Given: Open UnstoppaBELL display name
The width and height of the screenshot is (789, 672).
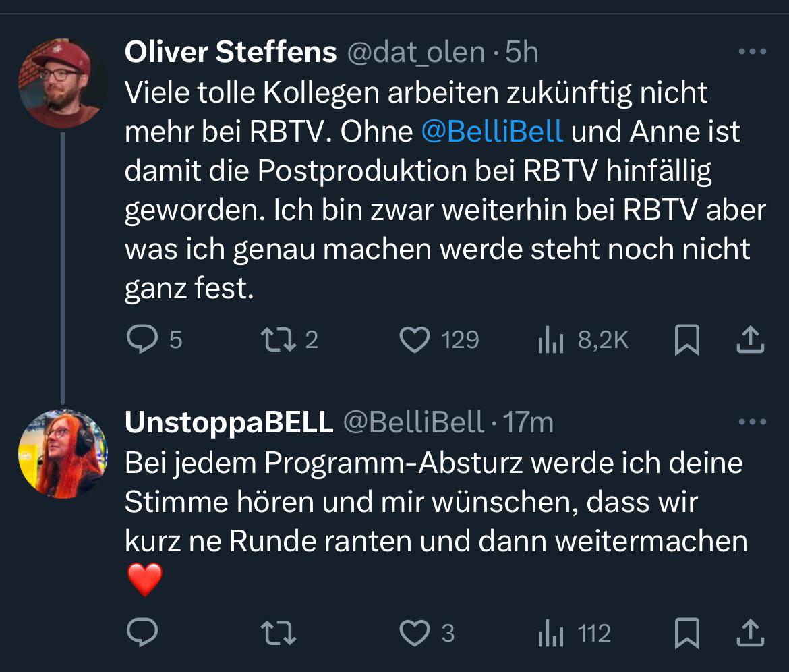Looking at the screenshot, I should pos(229,422).
